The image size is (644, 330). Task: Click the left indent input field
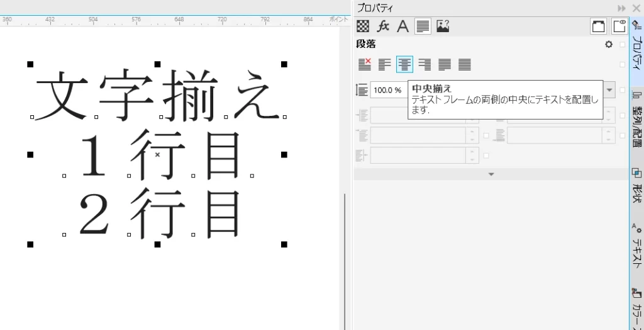[418, 135]
